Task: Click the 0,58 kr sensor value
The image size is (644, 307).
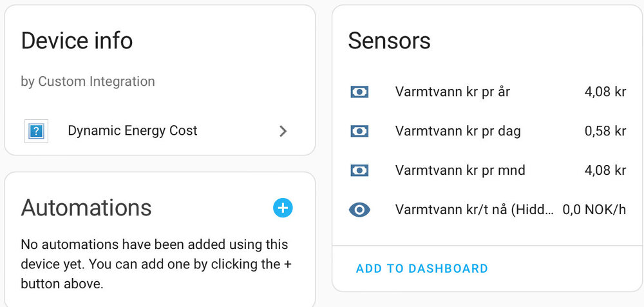Action: pos(605,131)
